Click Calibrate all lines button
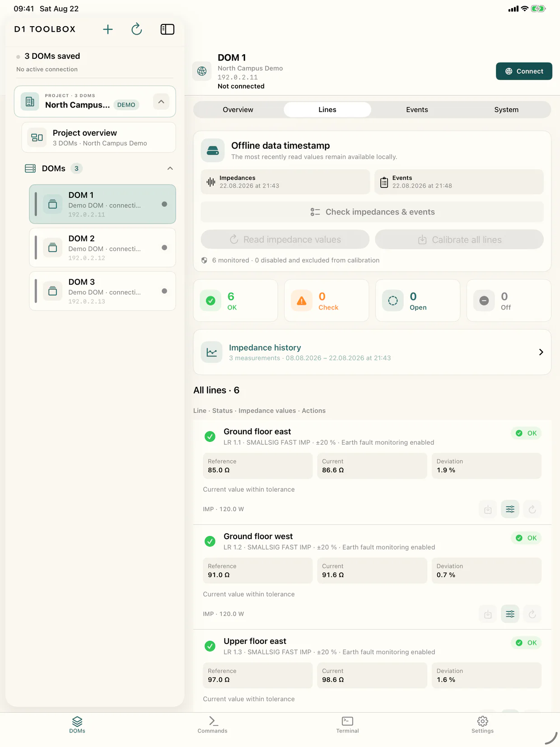 click(x=459, y=240)
